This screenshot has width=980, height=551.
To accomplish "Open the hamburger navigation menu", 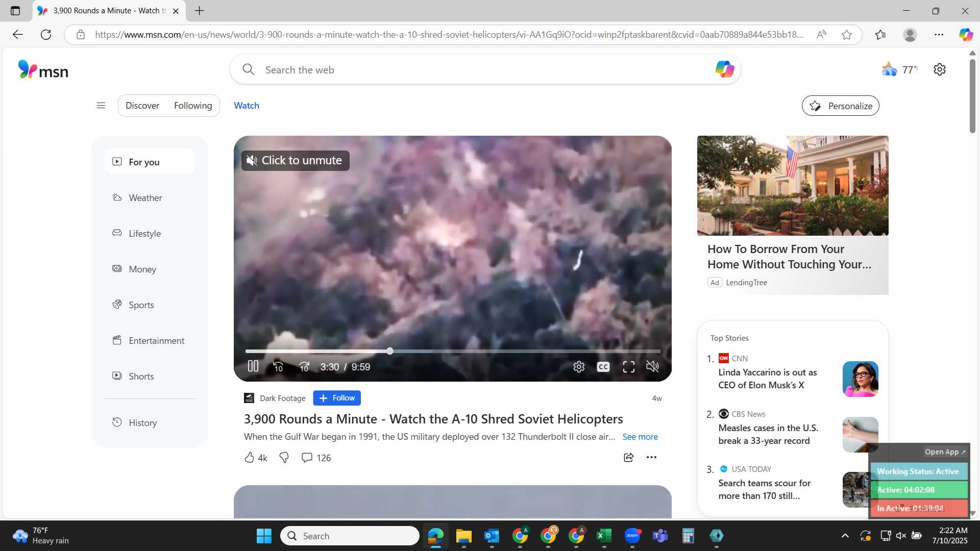I will point(101,106).
